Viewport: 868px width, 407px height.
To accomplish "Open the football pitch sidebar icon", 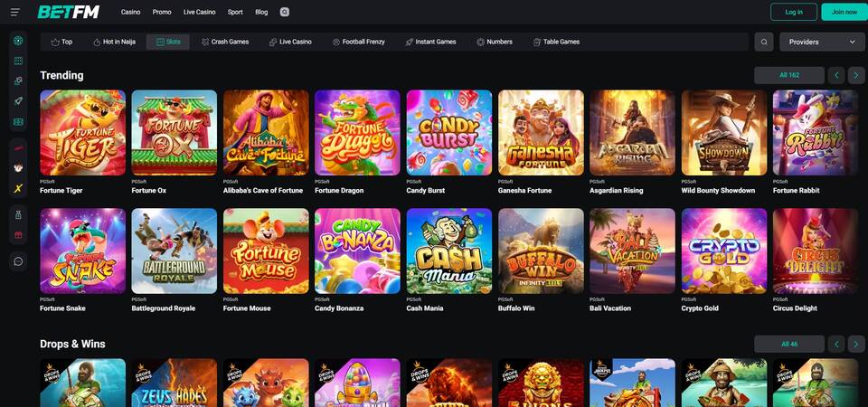I will point(18,122).
